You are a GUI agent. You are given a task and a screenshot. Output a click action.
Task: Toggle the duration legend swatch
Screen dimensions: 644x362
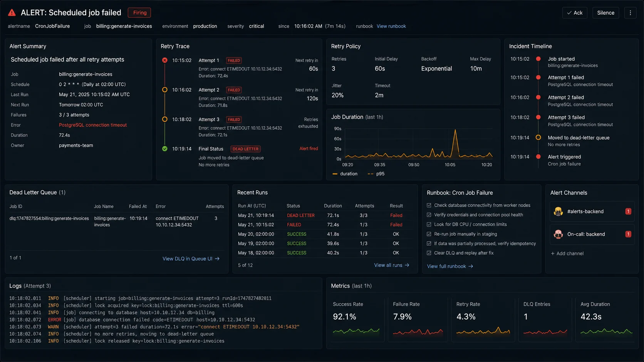pyautogui.click(x=335, y=174)
